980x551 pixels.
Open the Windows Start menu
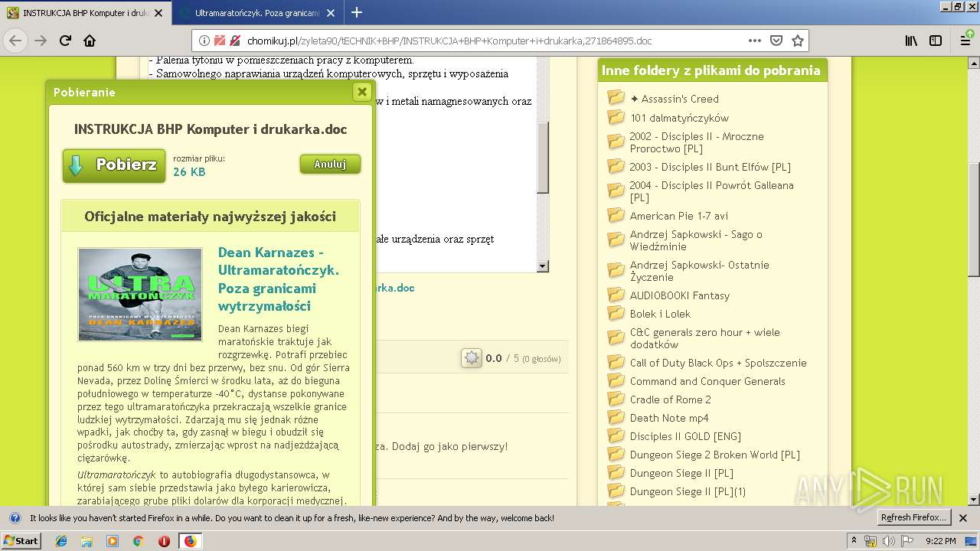tap(21, 541)
